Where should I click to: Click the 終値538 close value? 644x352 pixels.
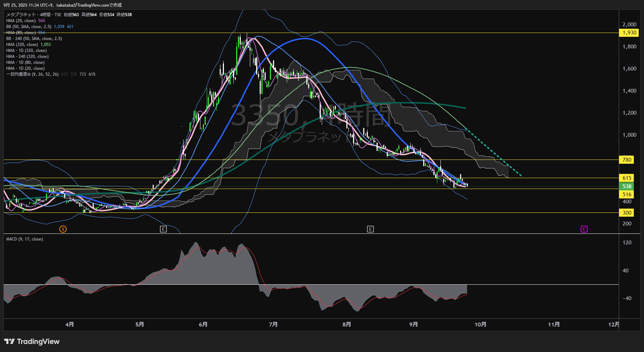point(124,15)
